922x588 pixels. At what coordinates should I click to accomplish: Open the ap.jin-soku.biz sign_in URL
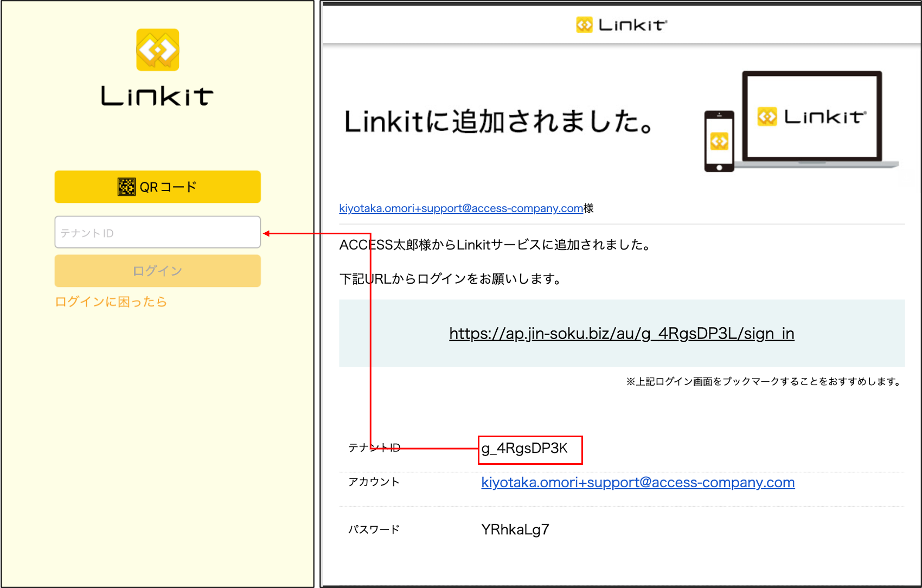(x=622, y=333)
